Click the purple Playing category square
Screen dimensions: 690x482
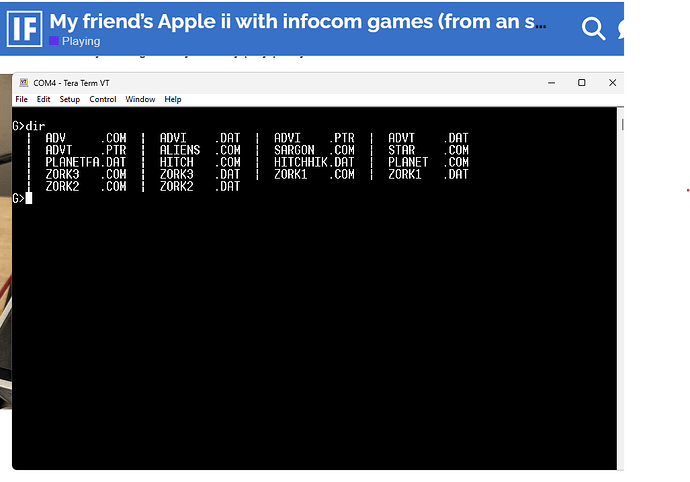coord(54,41)
